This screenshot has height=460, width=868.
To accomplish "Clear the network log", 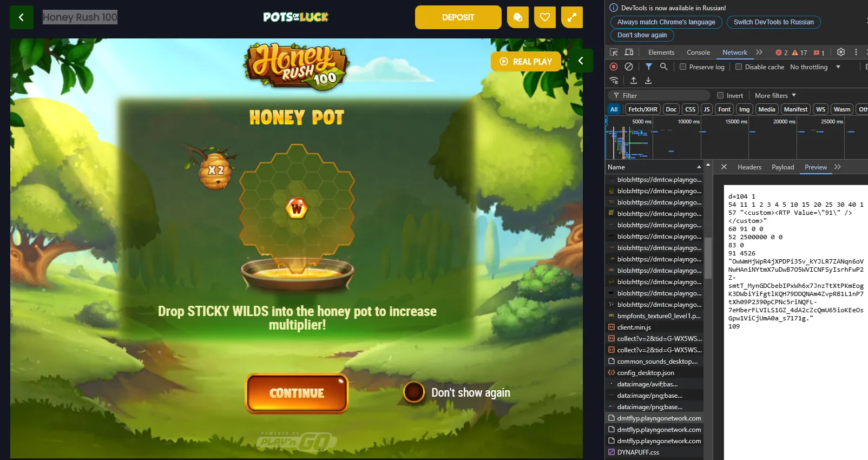I will (629, 67).
